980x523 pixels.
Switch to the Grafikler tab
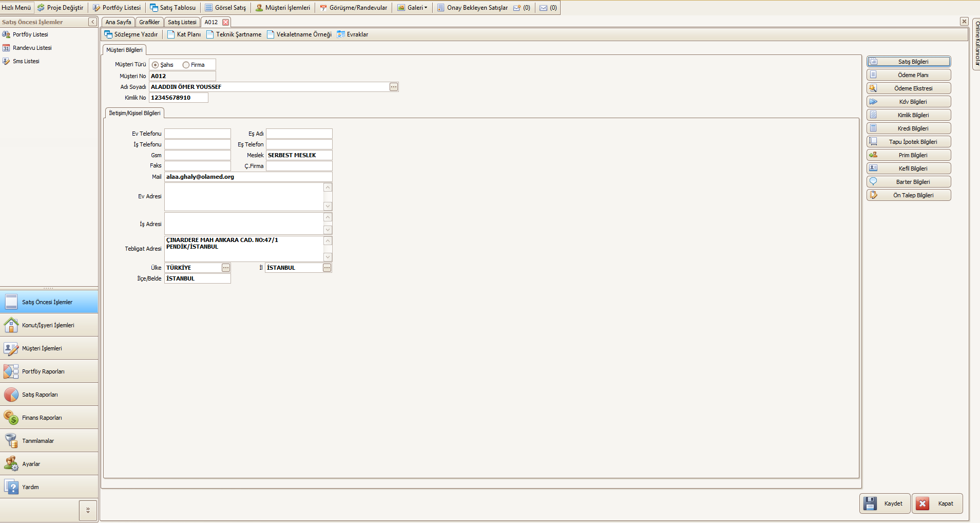(149, 22)
